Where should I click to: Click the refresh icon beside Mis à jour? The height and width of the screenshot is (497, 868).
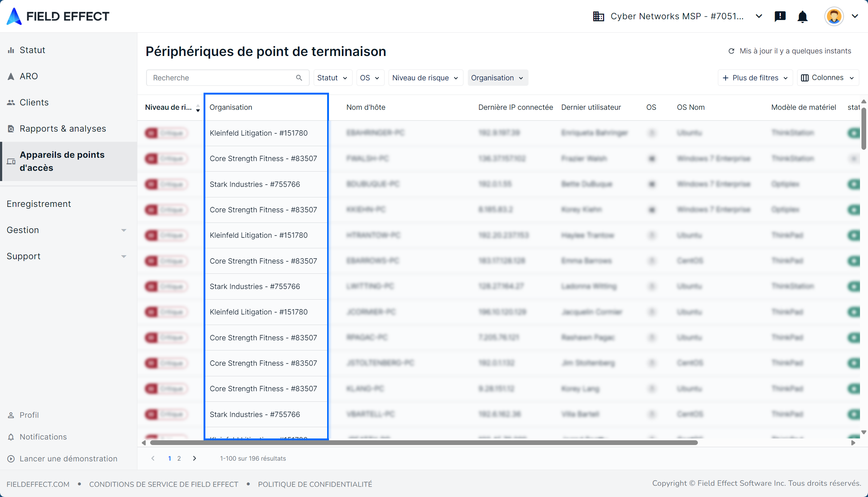tap(731, 51)
